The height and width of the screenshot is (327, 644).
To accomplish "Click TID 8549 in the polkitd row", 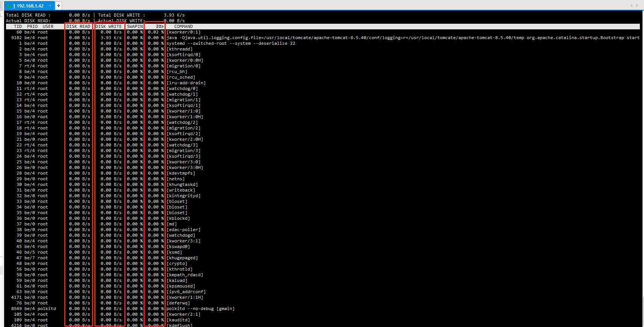I will coord(17,309).
